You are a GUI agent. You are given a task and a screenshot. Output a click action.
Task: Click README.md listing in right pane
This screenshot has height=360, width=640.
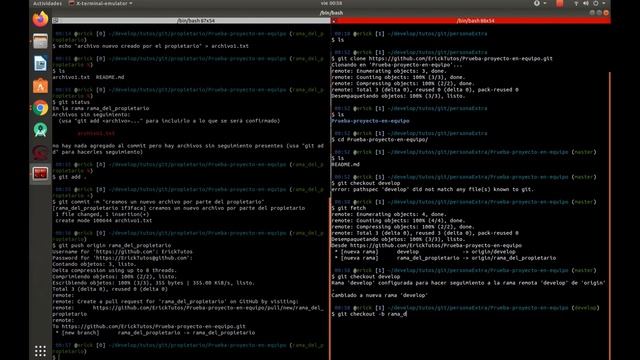click(345, 164)
